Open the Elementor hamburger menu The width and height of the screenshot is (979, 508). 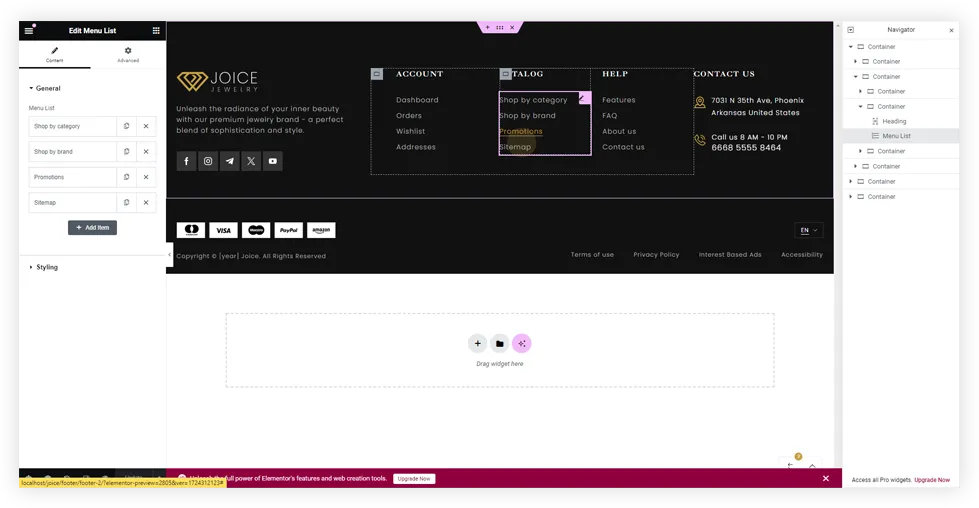coord(29,31)
